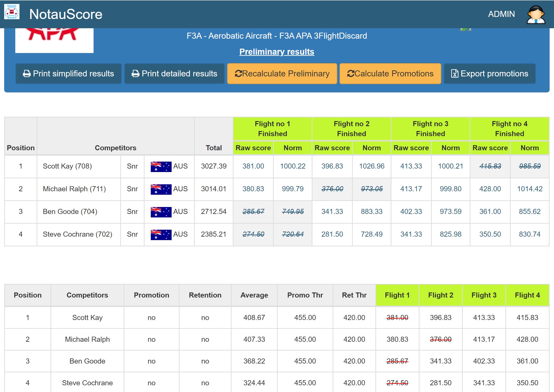Viewport: 554px width, 392px height.
Task: Open the admin user avatar
Action: [536, 15]
